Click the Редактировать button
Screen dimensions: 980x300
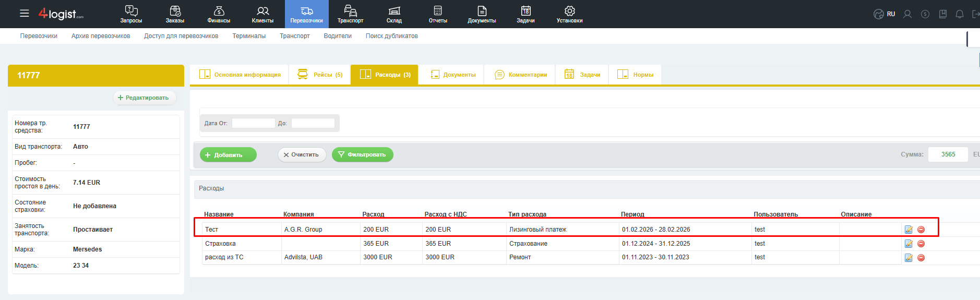(x=144, y=98)
